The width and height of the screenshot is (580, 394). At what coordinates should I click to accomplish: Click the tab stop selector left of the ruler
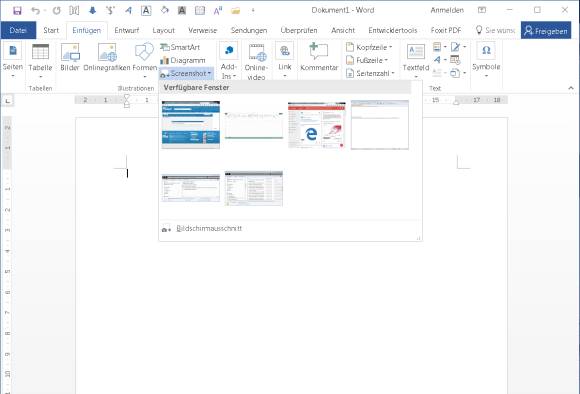click(8, 100)
